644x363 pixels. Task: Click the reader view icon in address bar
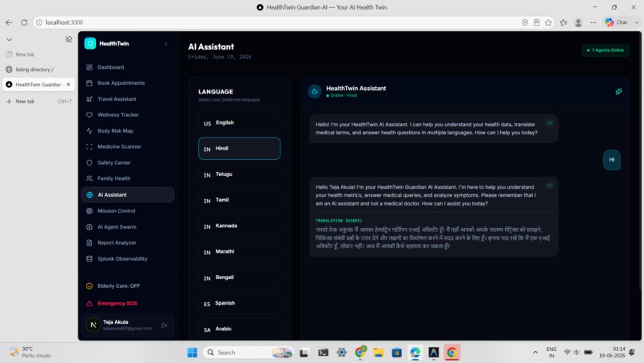536,22
